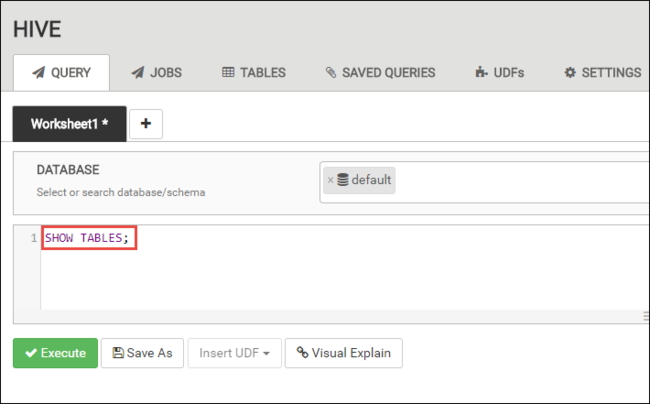Switch to the JOBS tab

(158, 73)
